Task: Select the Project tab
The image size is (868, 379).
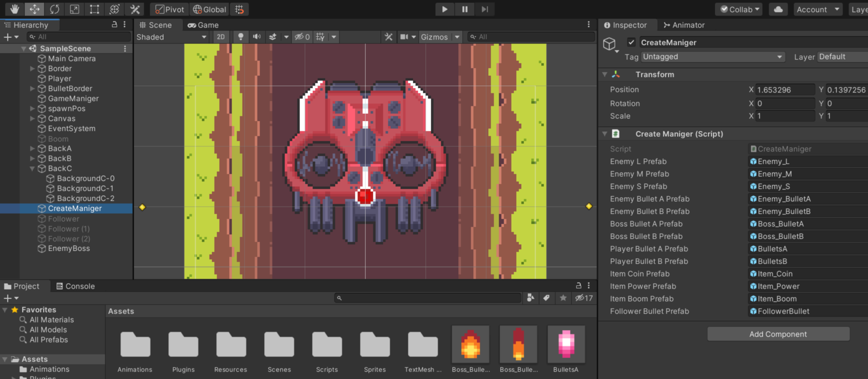Action: (x=21, y=286)
